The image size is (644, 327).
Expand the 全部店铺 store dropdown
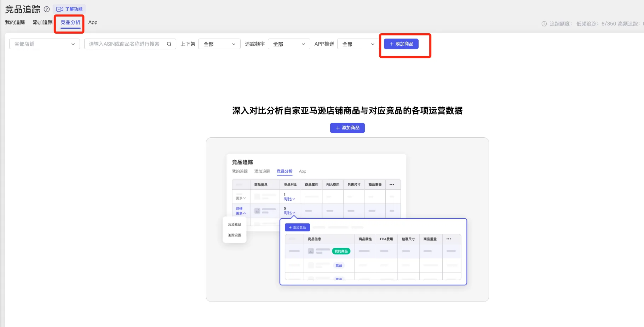pyautogui.click(x=45, y=44)
